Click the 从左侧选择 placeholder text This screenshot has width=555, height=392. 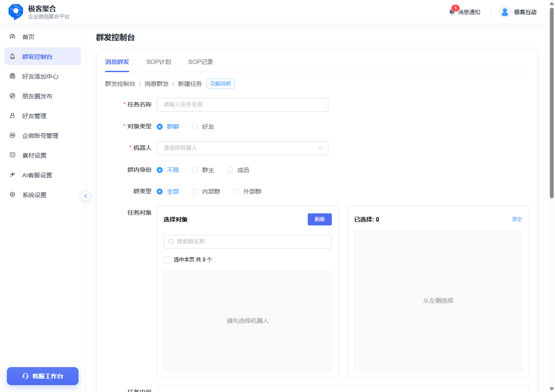click(x=438, y=301)
